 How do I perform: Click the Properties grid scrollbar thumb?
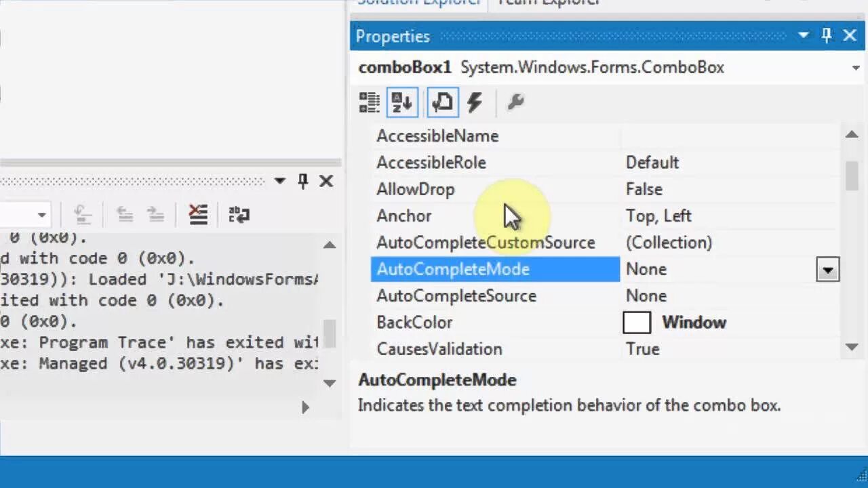coord(852,176)
